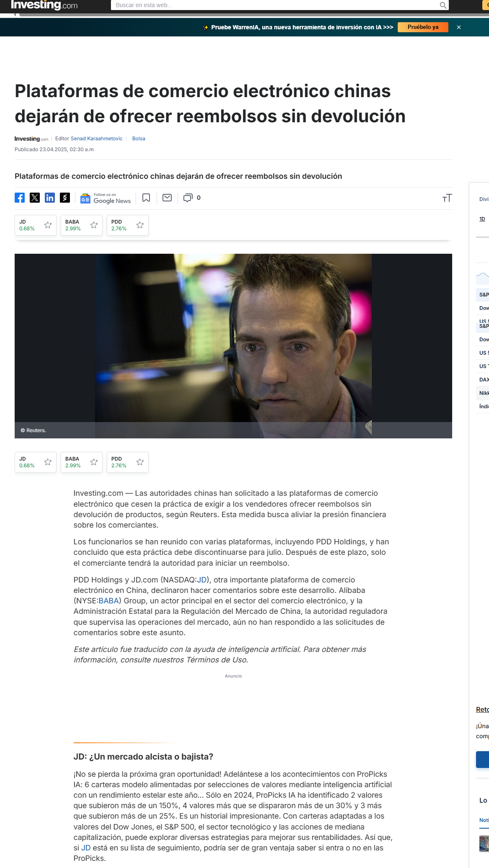Focus the Buscar en esta web search field
Image resolution: width=489 pixels, height=868 pixels.
[x=275, y=5]
